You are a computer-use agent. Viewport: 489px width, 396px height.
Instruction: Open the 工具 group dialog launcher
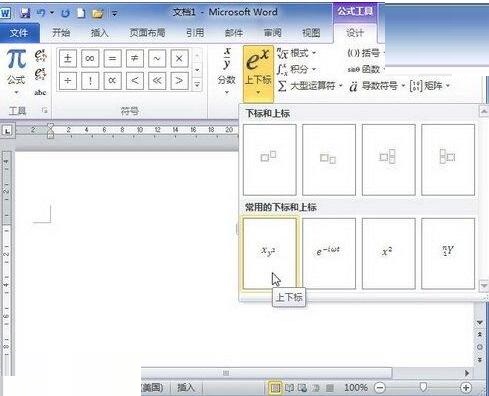45,110
